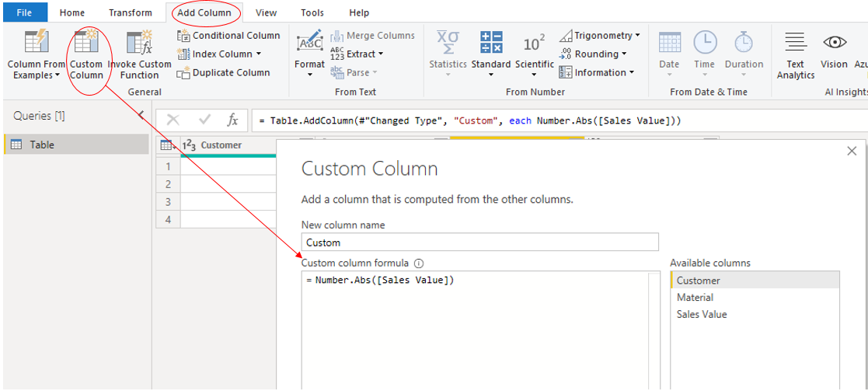Switch to the Transform tab
The image size is (868, 391).
[x=130, y=12]
